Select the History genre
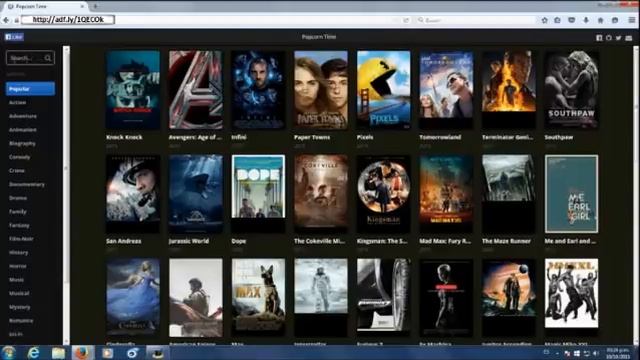The height and width of the screenshot is (360, 640). [18, 253]
